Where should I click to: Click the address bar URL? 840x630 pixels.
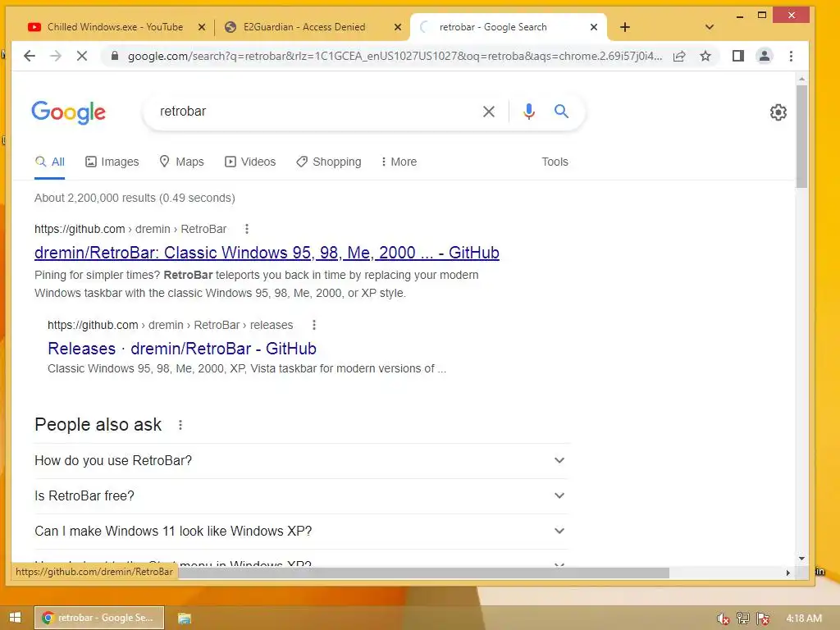tap(395, 57)
